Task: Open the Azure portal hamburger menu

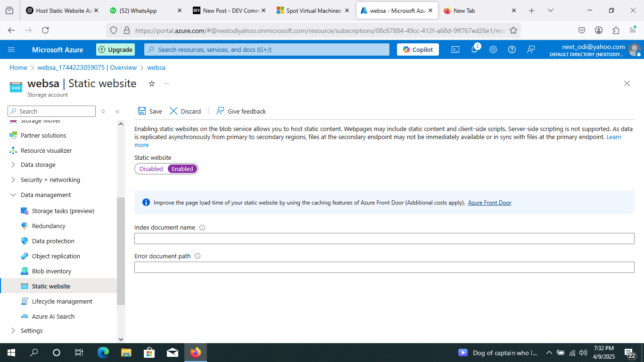Action: tap(12, 49)
